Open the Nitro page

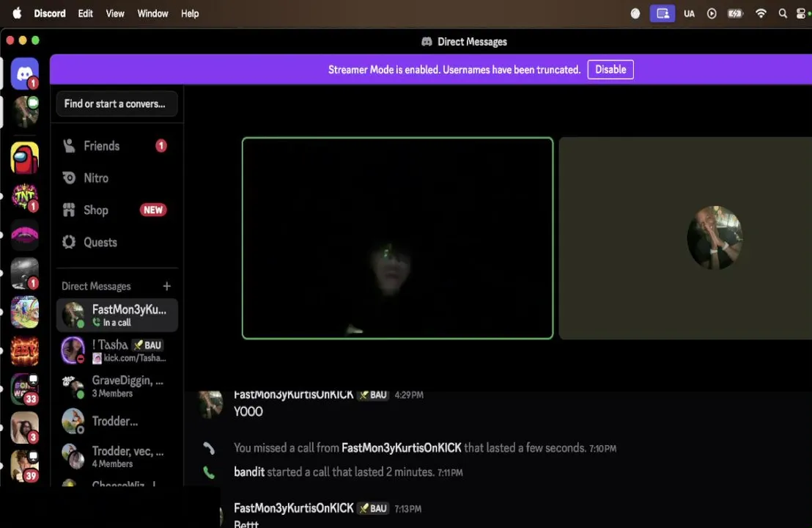(117, 177)
